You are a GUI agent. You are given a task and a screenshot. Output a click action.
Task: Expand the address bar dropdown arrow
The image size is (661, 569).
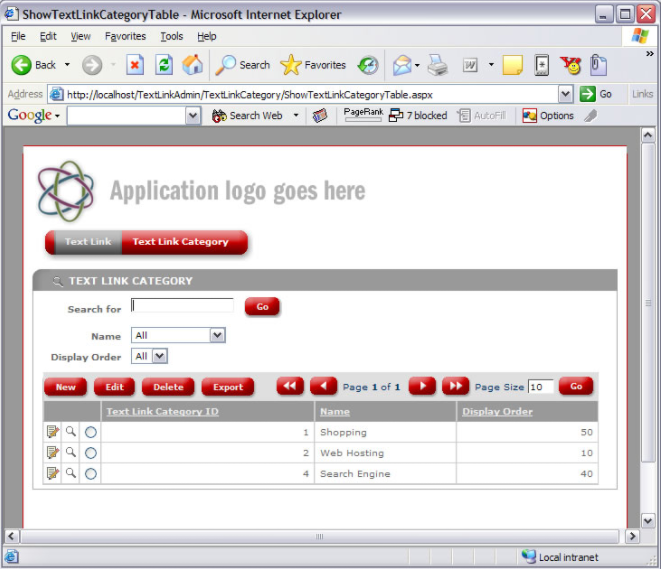coord(565,94)
